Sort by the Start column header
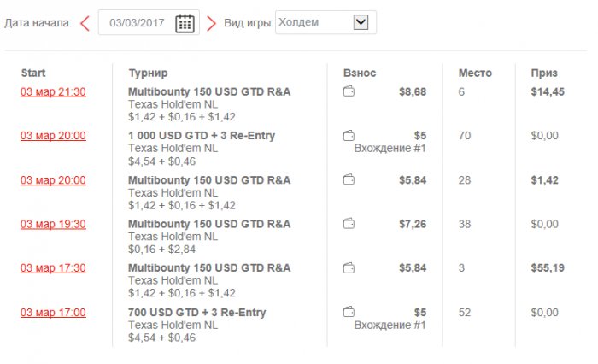This screenshot has width=598, height=364. pyautogui.click(x=33, y=73)
